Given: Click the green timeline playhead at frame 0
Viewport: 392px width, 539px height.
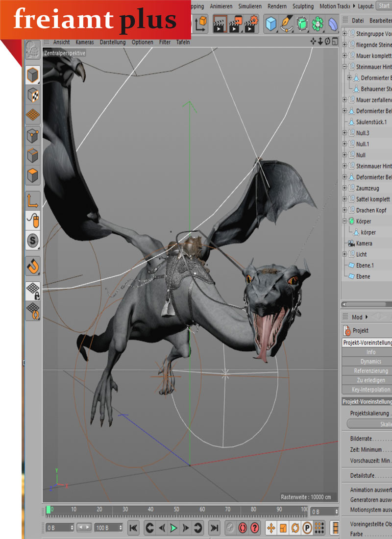Looking at the screenshot, I should pyautogui.click(x=48, y=510).
